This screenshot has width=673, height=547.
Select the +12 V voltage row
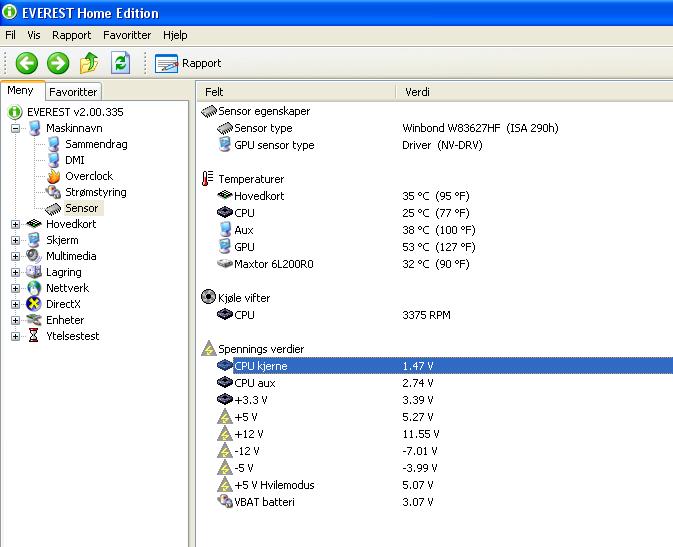435,434
